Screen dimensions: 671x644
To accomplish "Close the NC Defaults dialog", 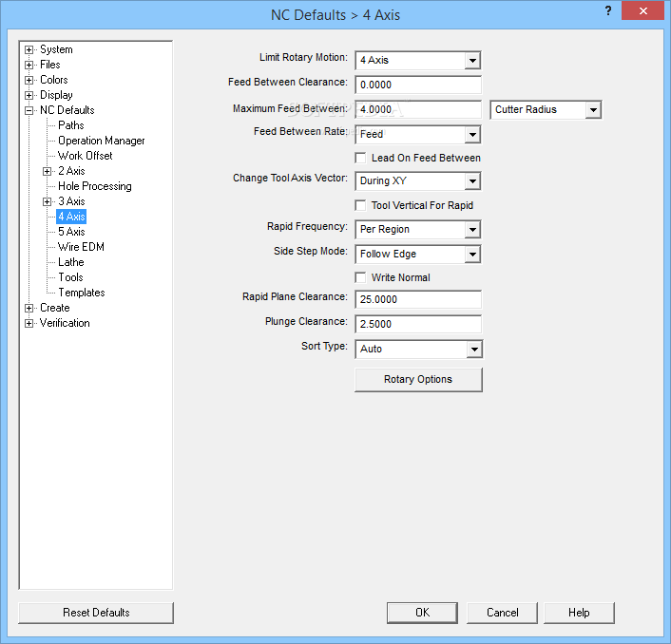I will pyautogui.click(x=642, y=11).
